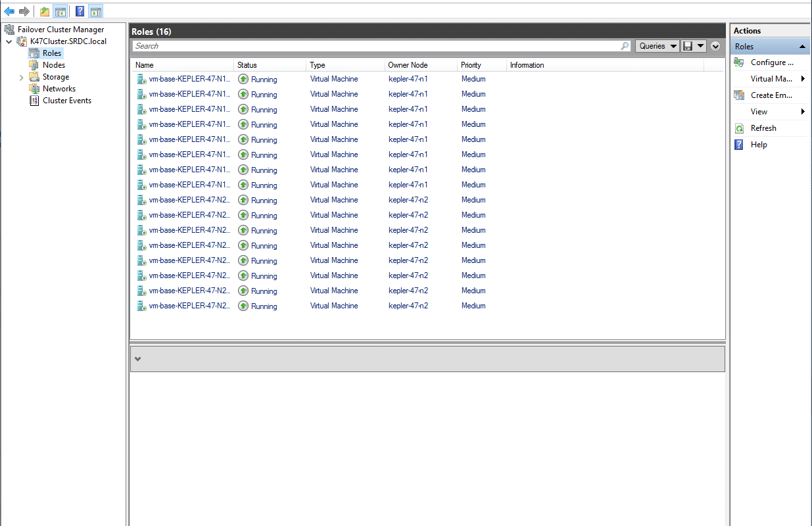The width and height of the screenshot is (812, 526).
Task: Collapse the K47Cluster.SRDC.local tree branch
Action: click(x=9, y=41)
